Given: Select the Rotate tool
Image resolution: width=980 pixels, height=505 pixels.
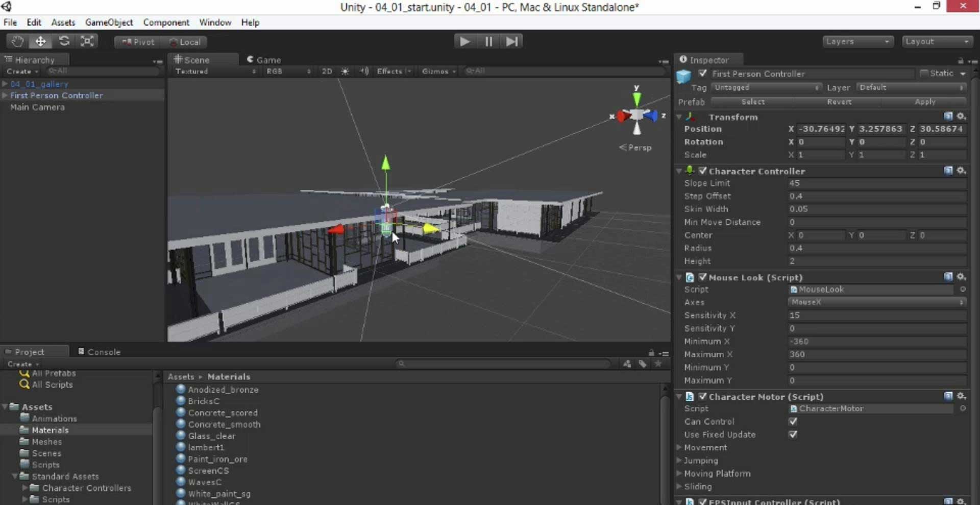Looking at the screenshot, I should click(x=64, y=41).
